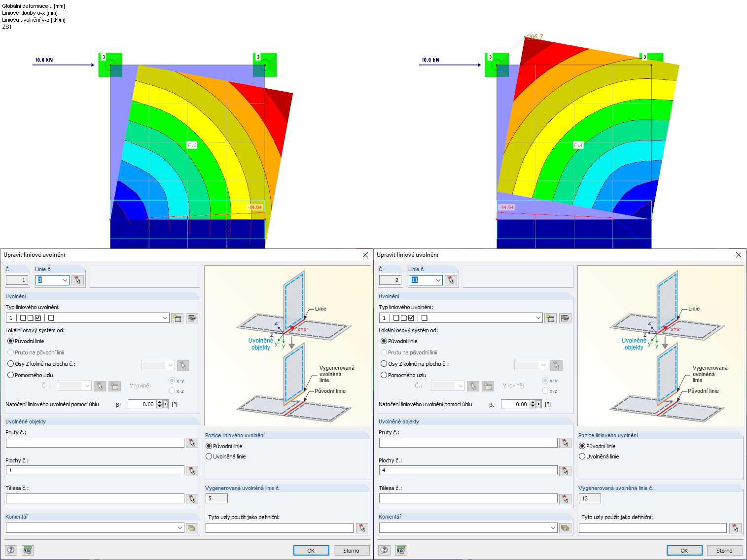
Task: Pick surface for Z axis, left dialog
Action: pos(183,365)
